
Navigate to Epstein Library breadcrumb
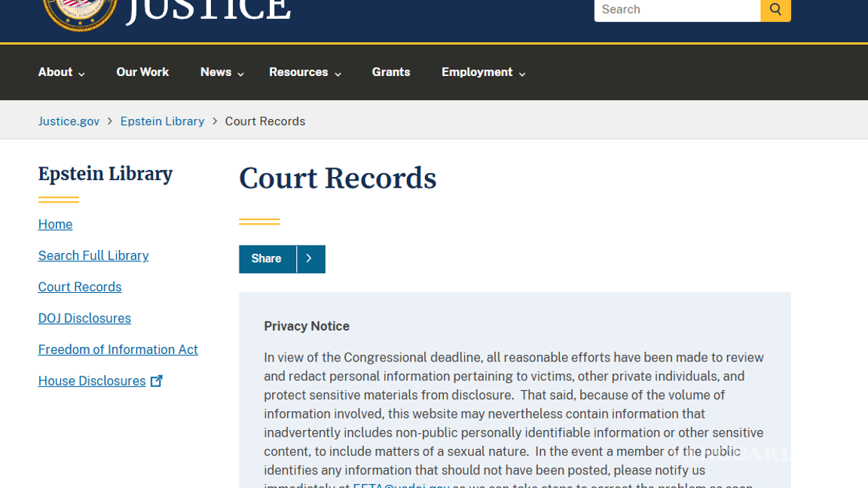(162, 121)
